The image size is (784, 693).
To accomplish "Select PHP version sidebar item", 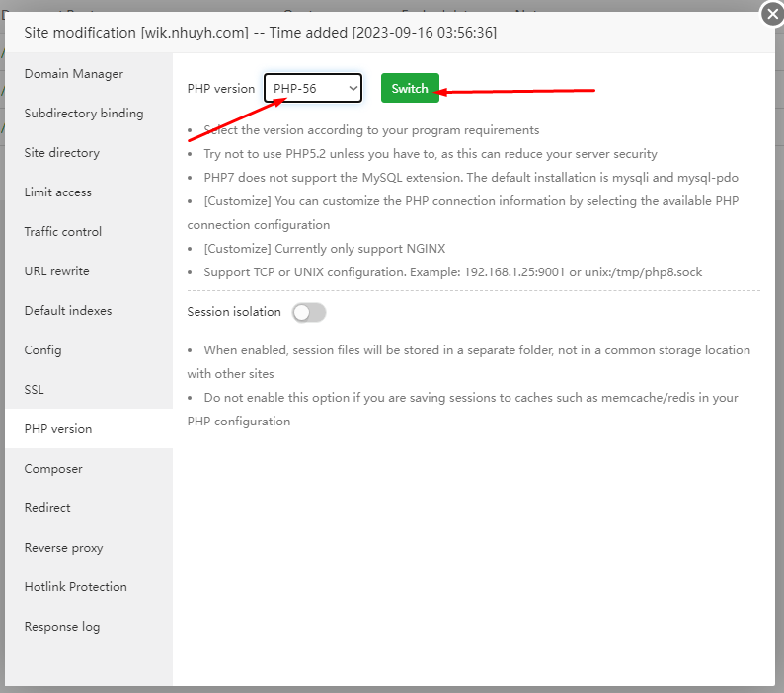I will (89, 429).
